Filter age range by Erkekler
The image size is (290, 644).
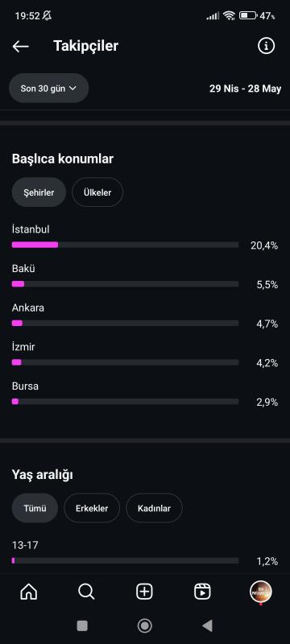[x=92, y=508]
